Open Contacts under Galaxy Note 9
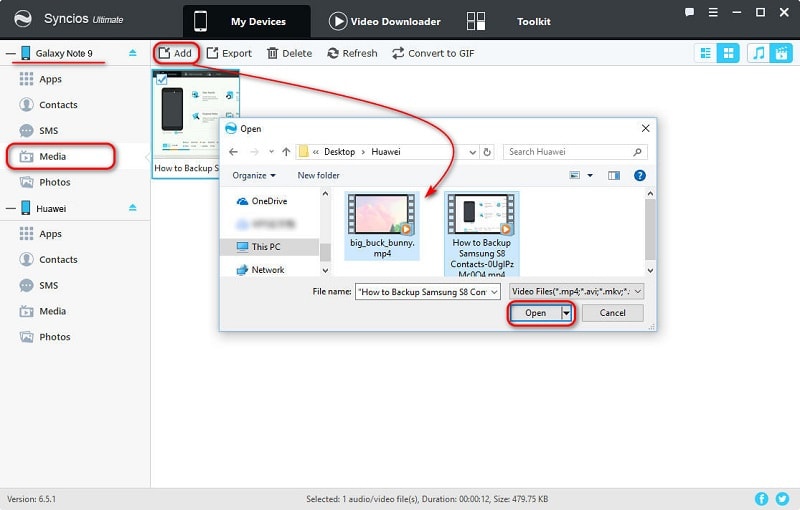The image size is (800, 510). click(x=48, y=105)
